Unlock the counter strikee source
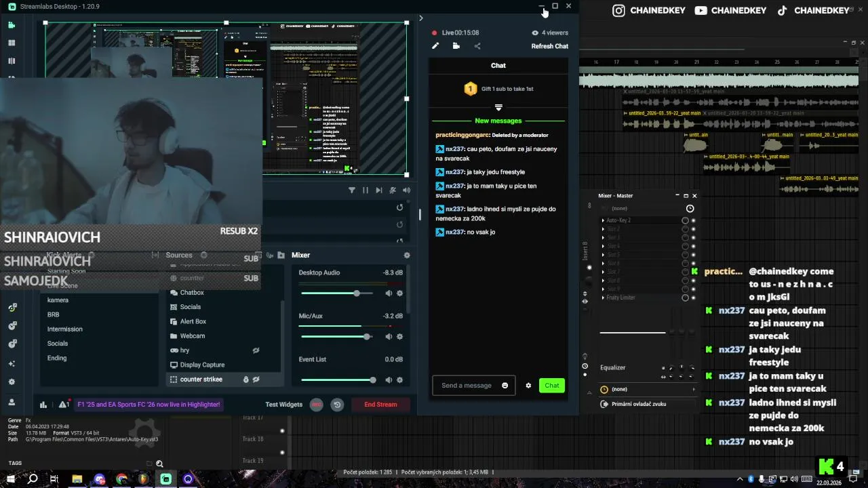This screenshot has width=868, height=488. pyautogui.click(x=246, y=380)
